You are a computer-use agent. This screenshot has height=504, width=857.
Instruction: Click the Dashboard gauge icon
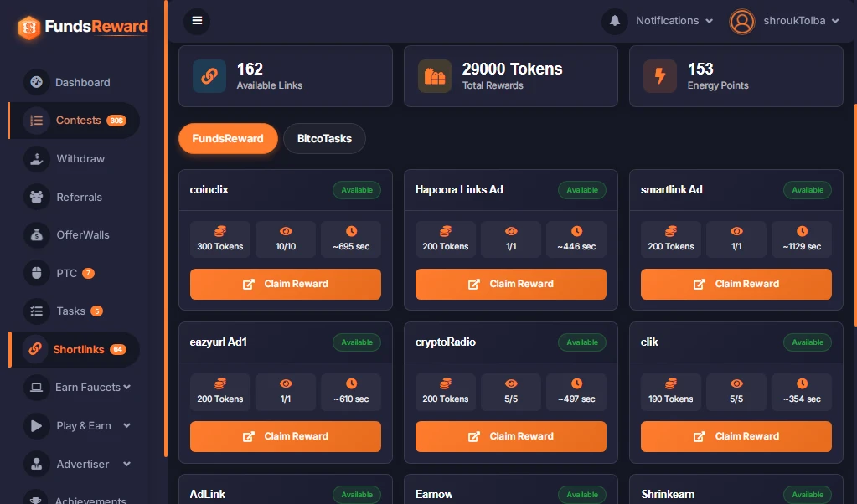(x=37, y=82)
